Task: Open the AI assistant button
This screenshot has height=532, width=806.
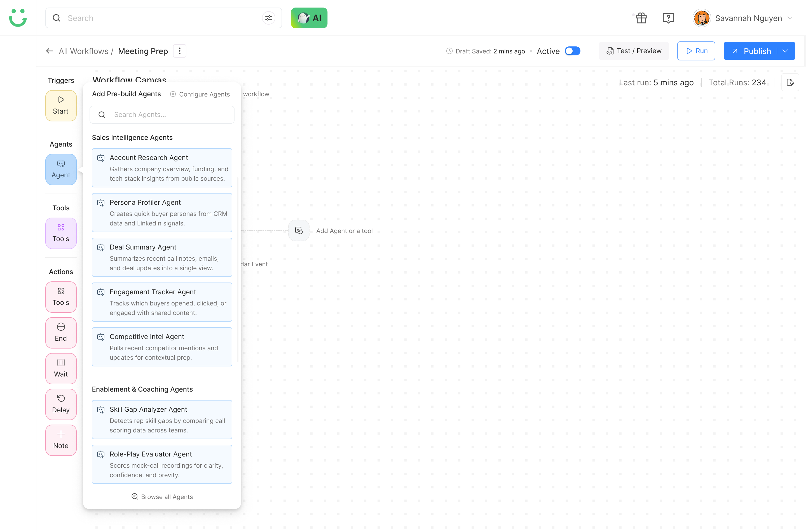Action: [309, 18]
